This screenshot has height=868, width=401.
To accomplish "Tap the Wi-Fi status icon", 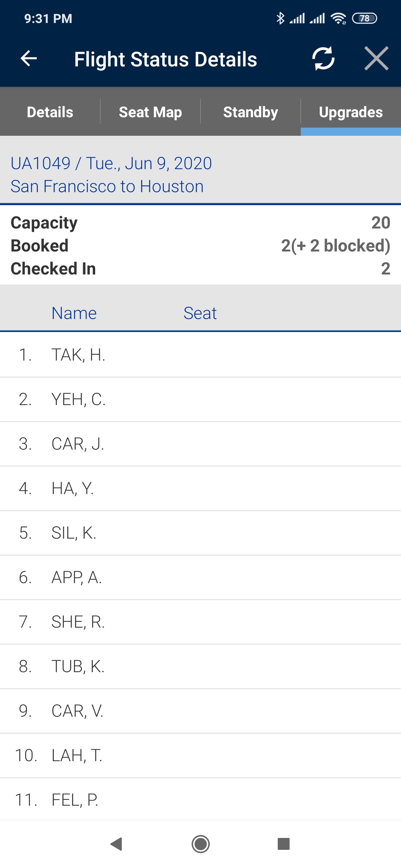I will 338,18.
